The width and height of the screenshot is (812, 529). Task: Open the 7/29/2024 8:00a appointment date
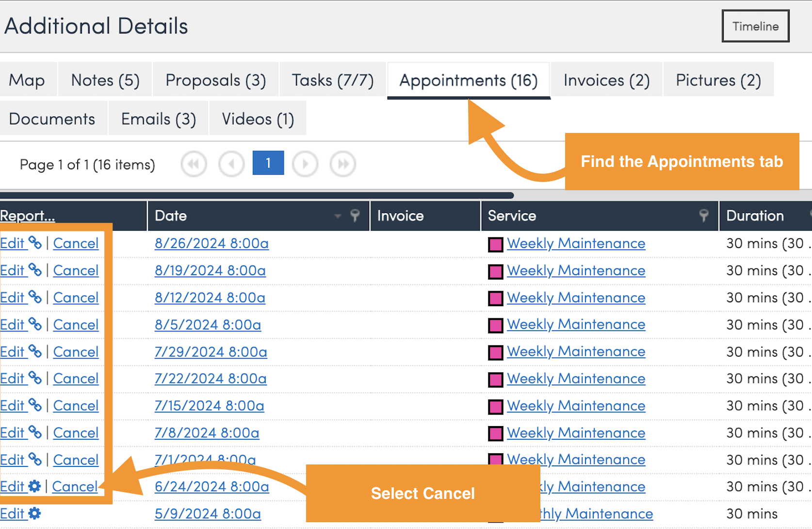[211, 352]
